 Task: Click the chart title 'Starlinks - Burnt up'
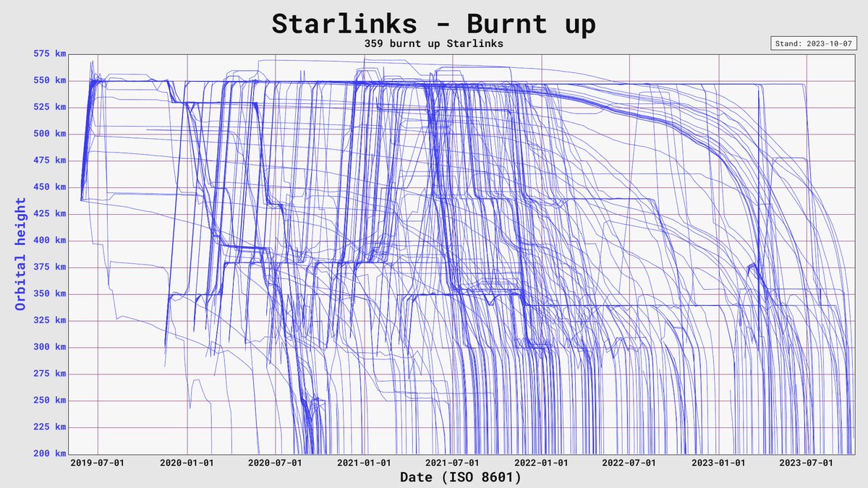pyautogui.click(x=434, y=24)
